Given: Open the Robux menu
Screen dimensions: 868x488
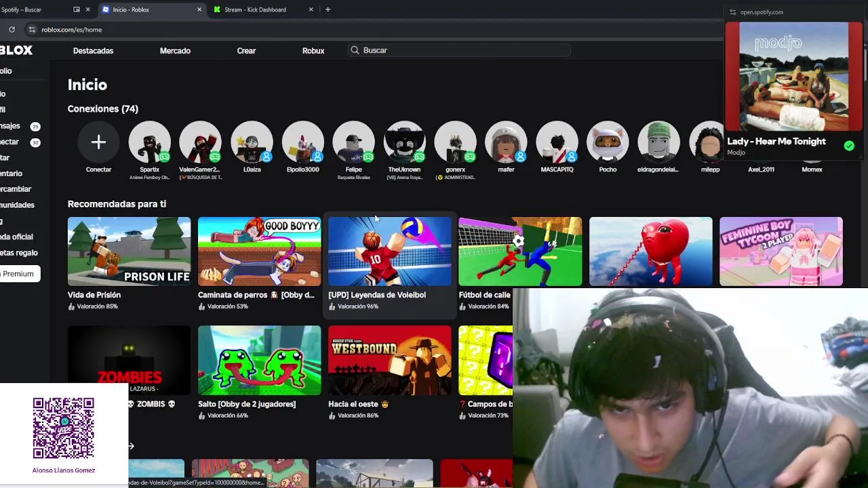Looking at the screenshot, I should [313, 51].
